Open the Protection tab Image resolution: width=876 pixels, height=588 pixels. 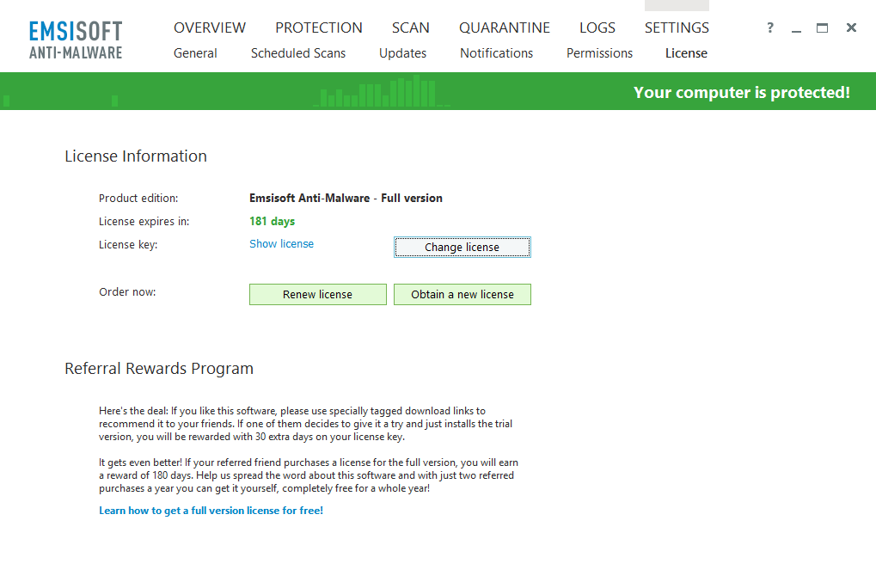click(x=318, y=28)
